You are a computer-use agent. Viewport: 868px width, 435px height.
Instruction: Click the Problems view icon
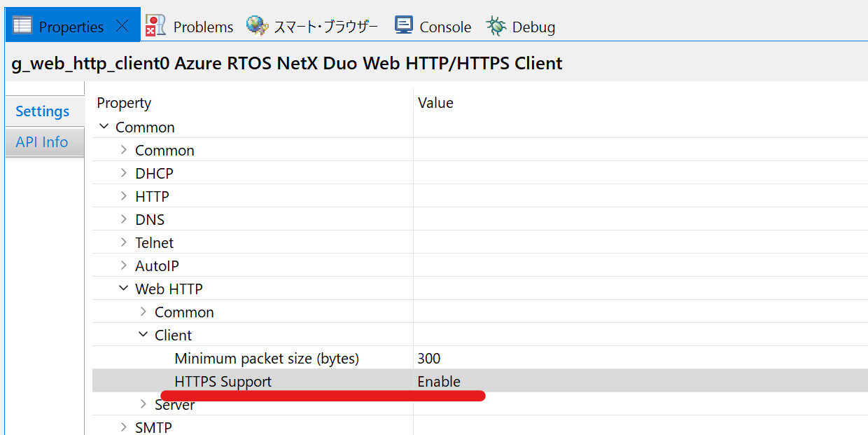point(155,25)
